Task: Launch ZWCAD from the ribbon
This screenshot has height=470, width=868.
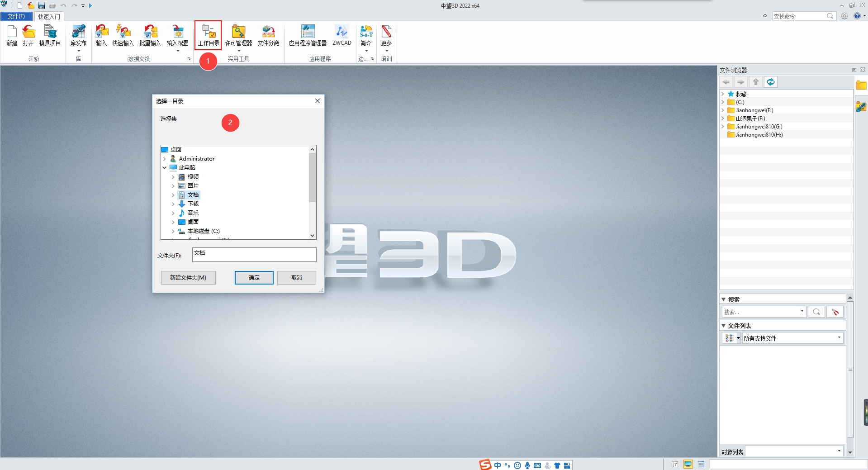Action: [342, 35]
